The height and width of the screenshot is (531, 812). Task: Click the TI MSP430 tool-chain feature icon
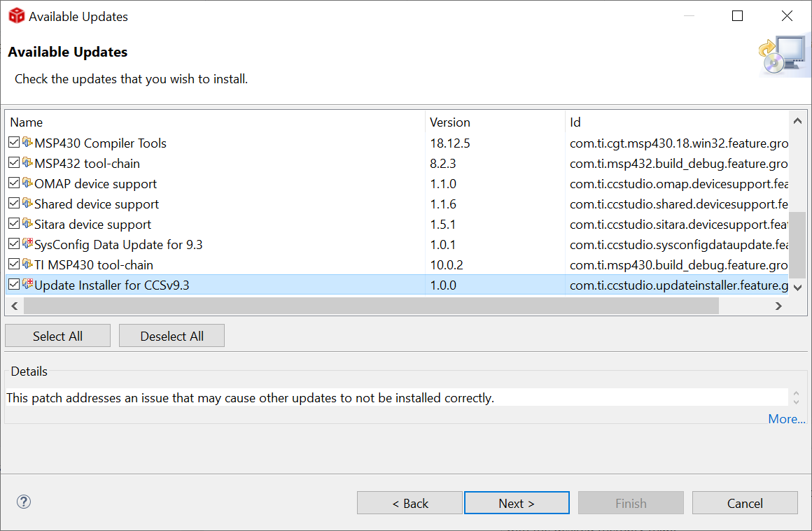(x=27, y=264)
